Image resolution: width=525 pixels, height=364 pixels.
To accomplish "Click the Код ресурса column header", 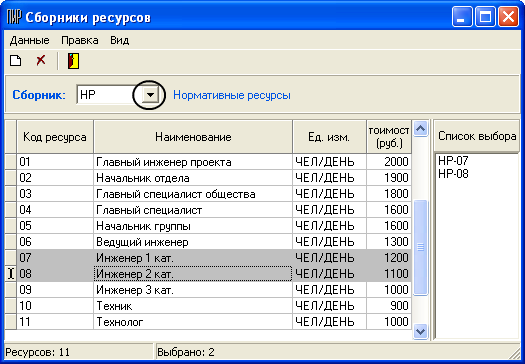I will tap(55, 137).
